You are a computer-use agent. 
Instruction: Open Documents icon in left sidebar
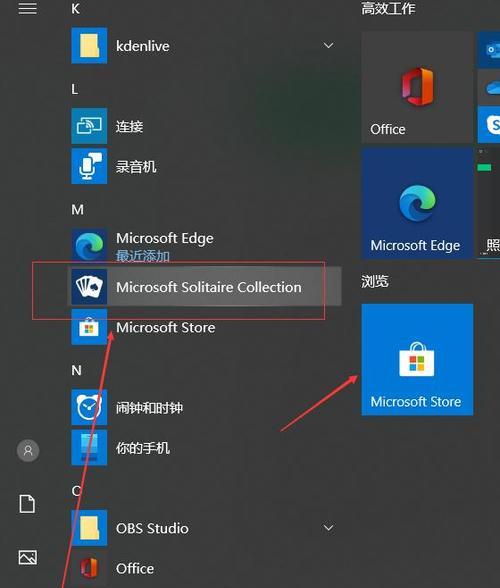pyautogui.click(x=27, y=504)
